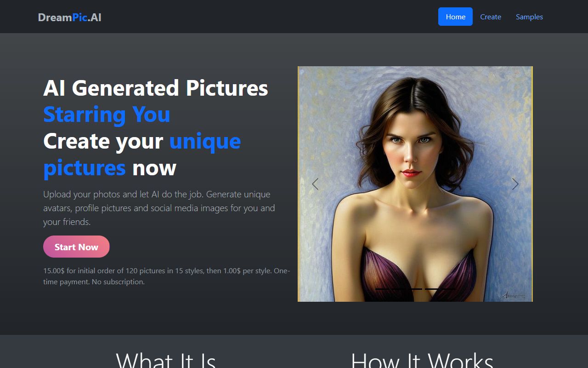Click the blue 'Starring You' text
This screenshot has width=588, height=368.
[107, 115]
